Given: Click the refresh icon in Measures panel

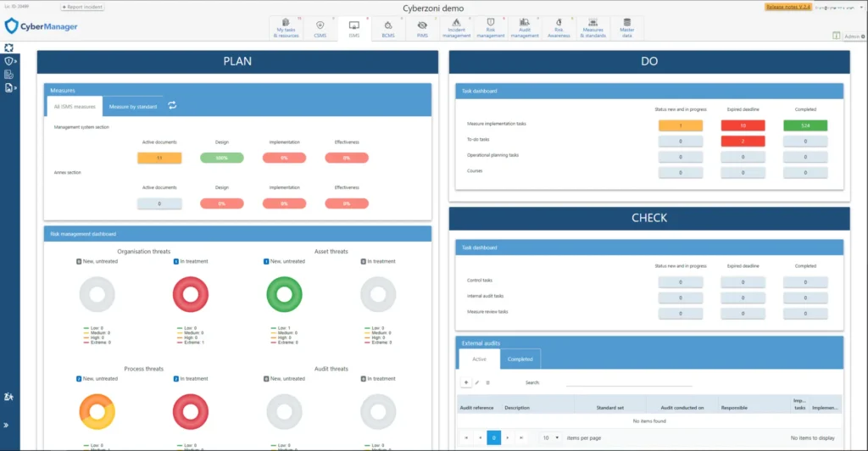Looking at the screenshot, I should pos(172,105).
